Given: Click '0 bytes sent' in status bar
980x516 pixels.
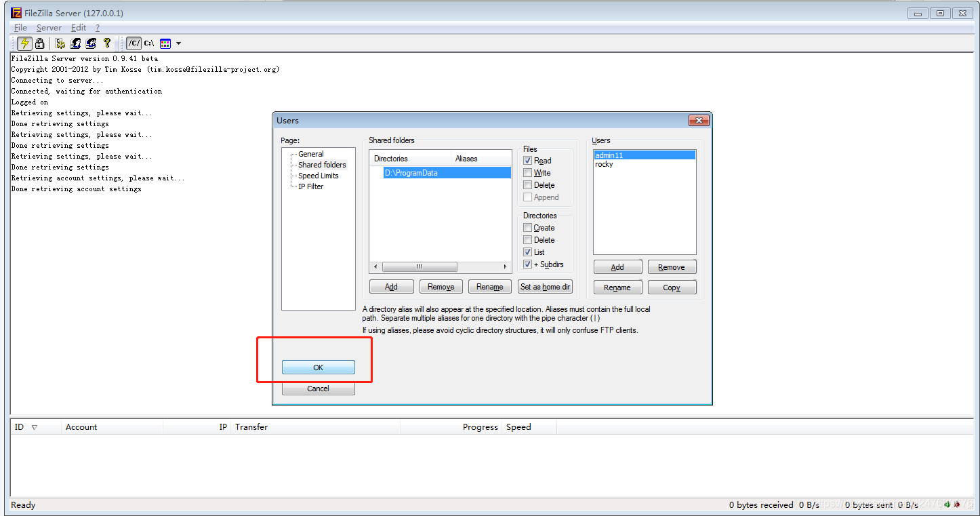Looking at the screenshot, I should click(868, 505).
